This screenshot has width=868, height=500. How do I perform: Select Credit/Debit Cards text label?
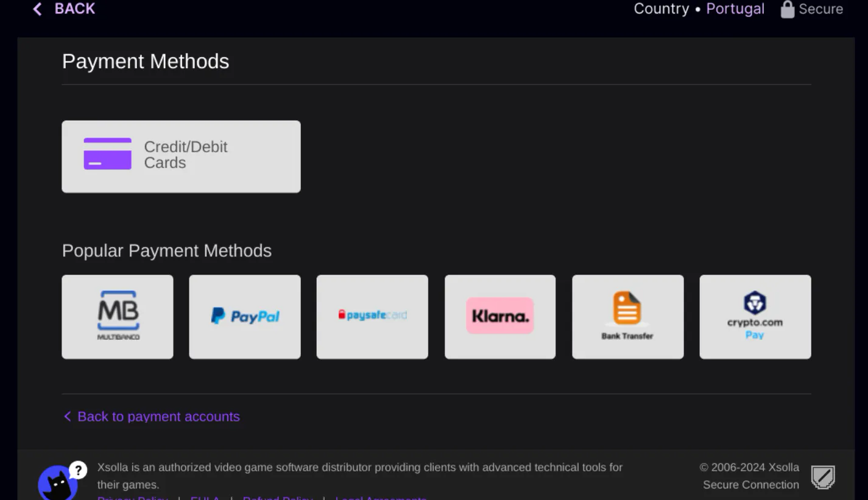186,155
